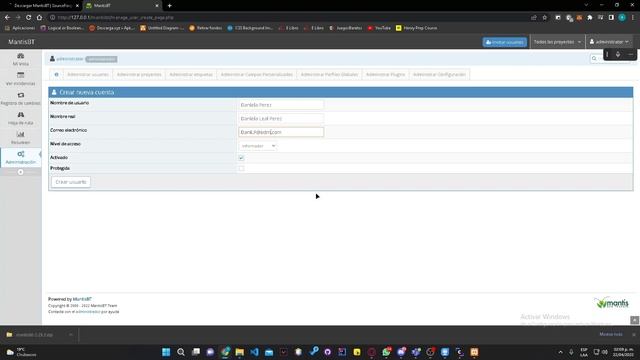Click the MantisBT logo text in header

pos(22,42)
